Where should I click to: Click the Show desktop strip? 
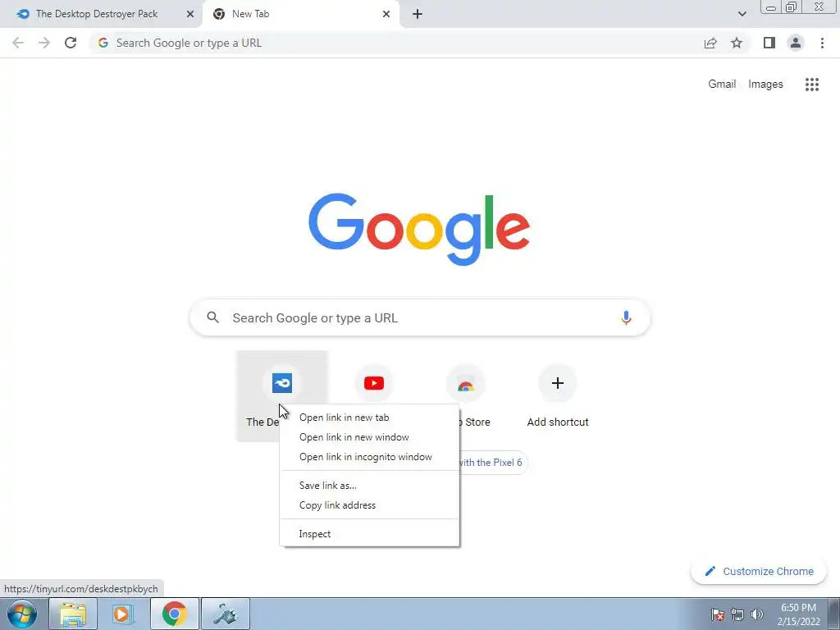tap(833, 614)
